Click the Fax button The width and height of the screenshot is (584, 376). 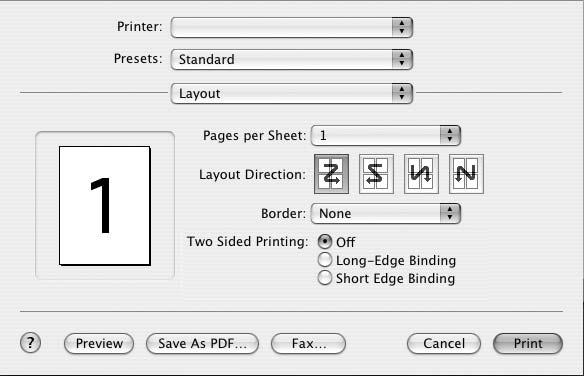click(x=308, y=343)
